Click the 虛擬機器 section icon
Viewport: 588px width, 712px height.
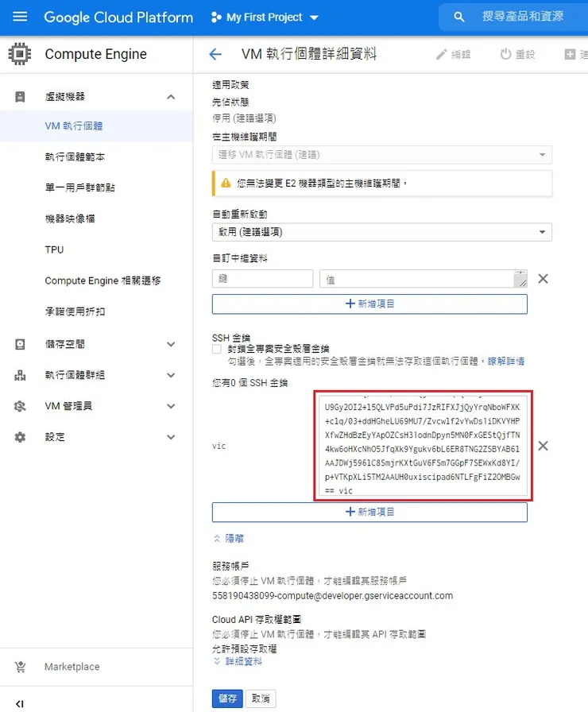[20, 97]
